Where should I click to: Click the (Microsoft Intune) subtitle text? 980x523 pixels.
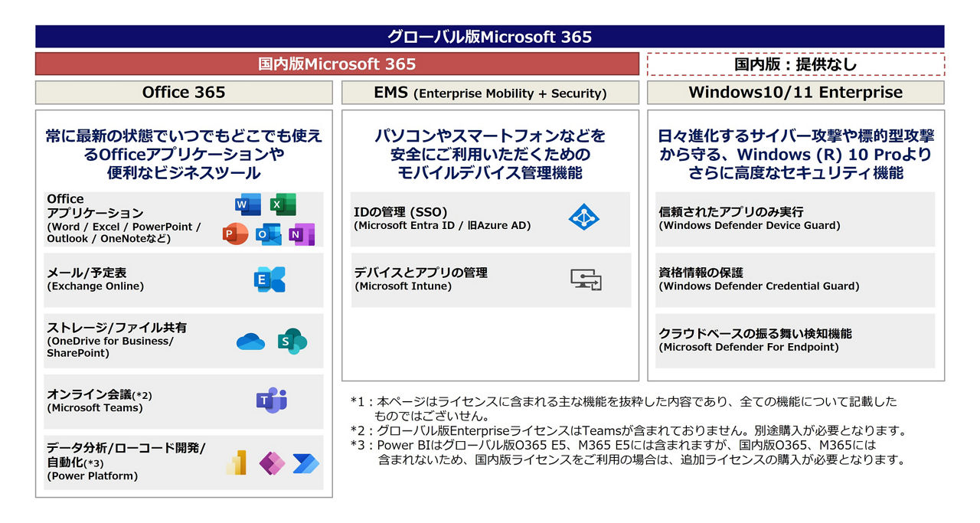pos(403,286)
